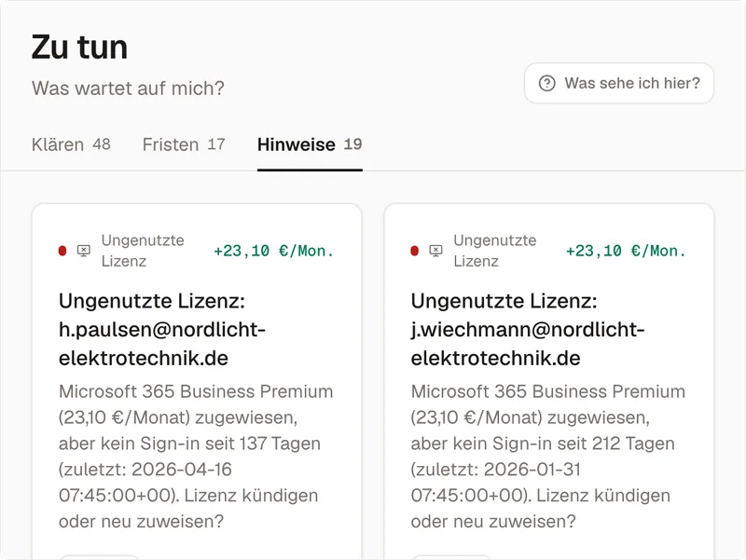Click the monitor icon on h.paulsen card
This screenshot has height=560, width=746.
click(84, 251)
